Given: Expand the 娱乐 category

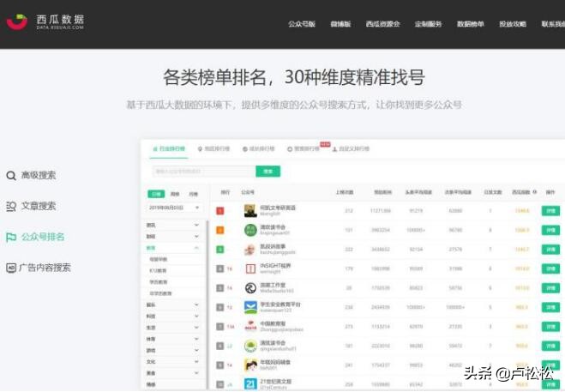Looking at the screenshot, I should 173,305.
